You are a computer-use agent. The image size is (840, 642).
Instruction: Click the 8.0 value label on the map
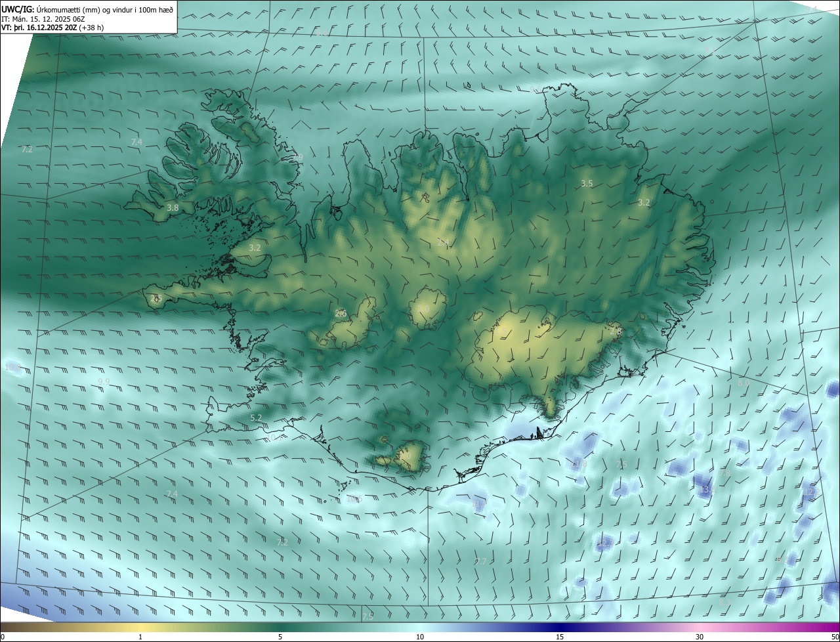(744, 383)
